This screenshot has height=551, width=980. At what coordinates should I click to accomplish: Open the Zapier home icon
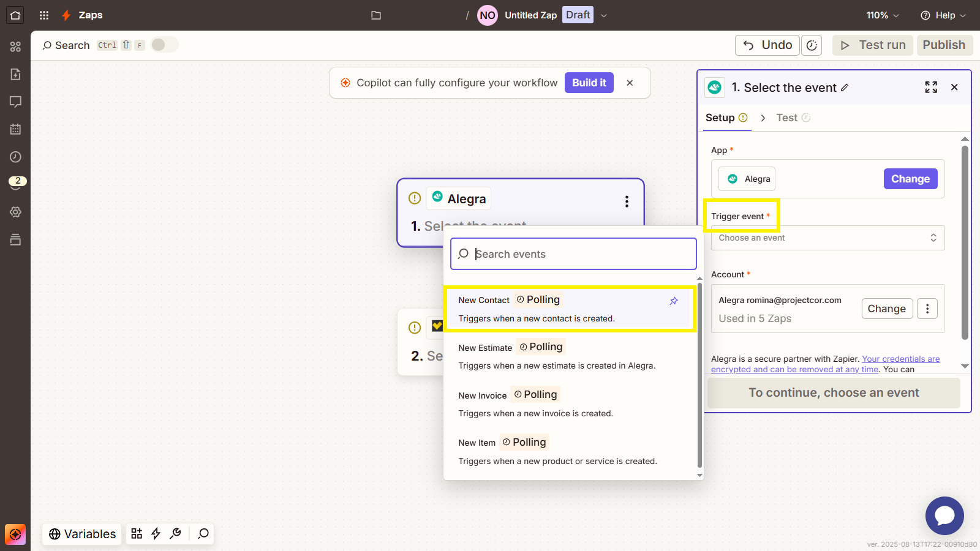click(15, 15)
